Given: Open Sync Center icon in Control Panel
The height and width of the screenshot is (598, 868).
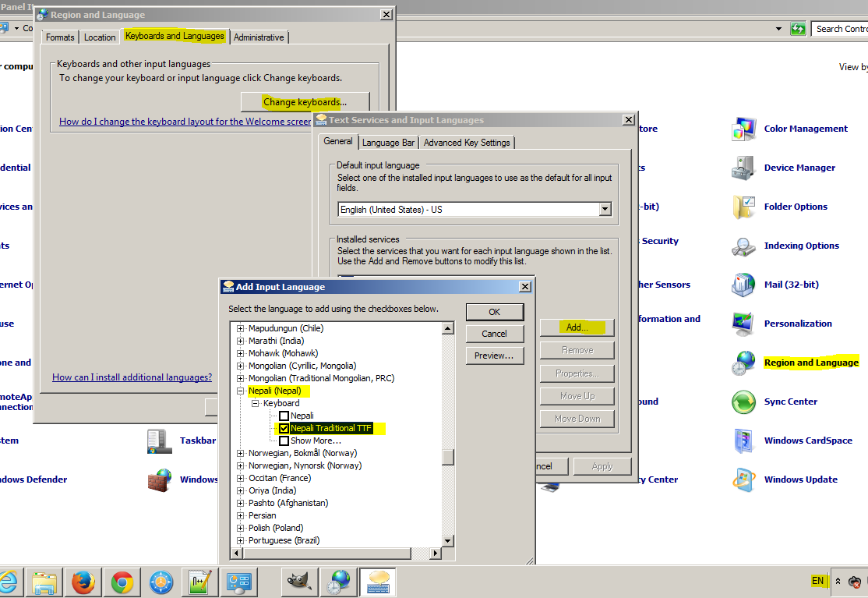Looking at the screenshot, I should 743,402.
